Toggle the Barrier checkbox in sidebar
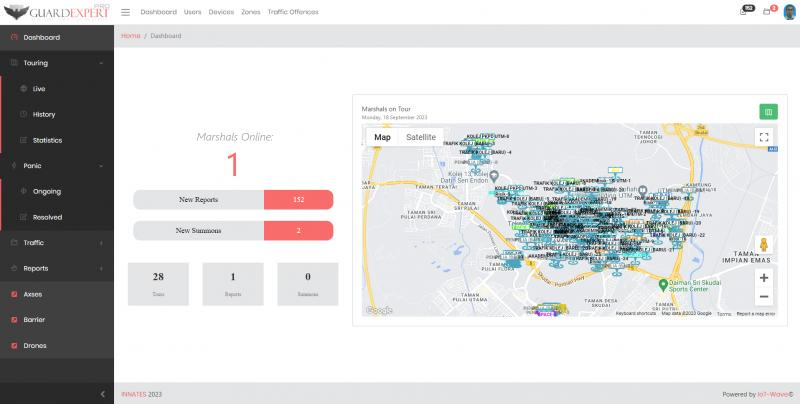Screen dimensions: 800x404 14,320
